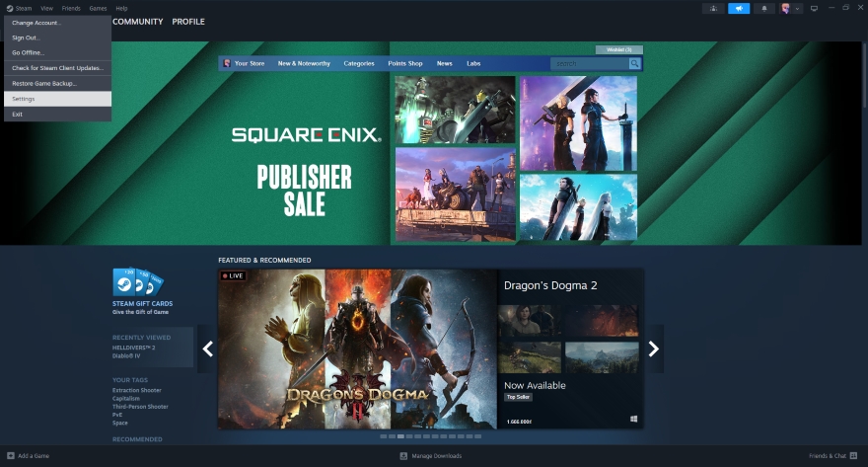868x467 pixels.
Task: Open the store News link
Action: (x=445, y=64)
